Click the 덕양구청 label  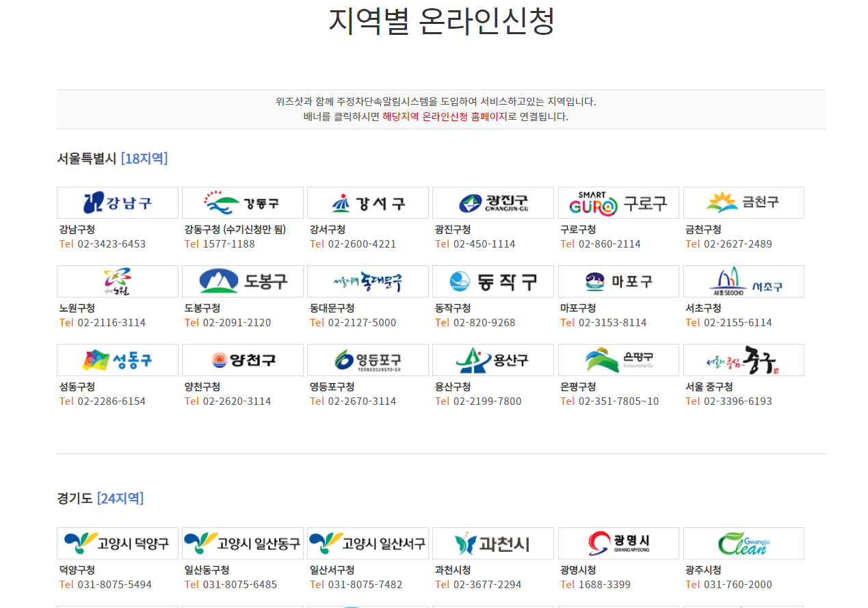tap(77, 570)
